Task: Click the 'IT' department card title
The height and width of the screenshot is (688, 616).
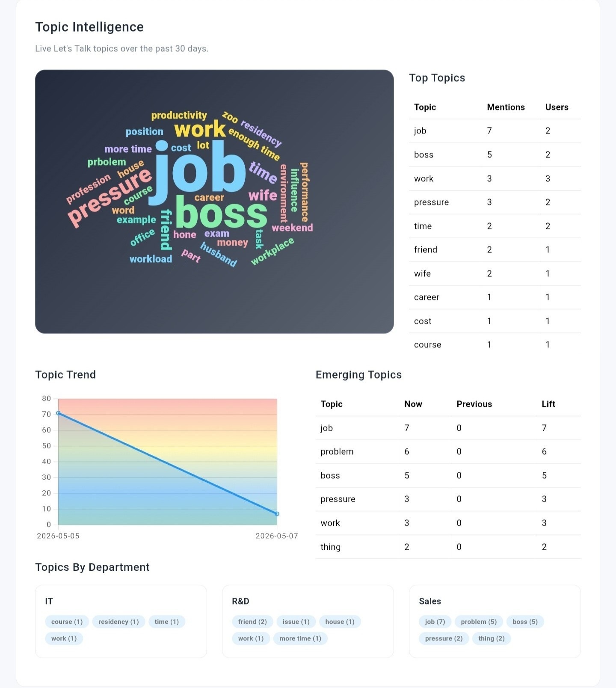Action: pyautogui.click(x=49, y=601)
